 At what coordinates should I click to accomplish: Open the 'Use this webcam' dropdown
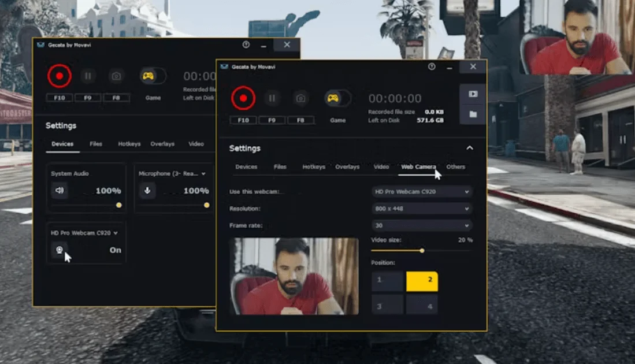click(421, 191)
